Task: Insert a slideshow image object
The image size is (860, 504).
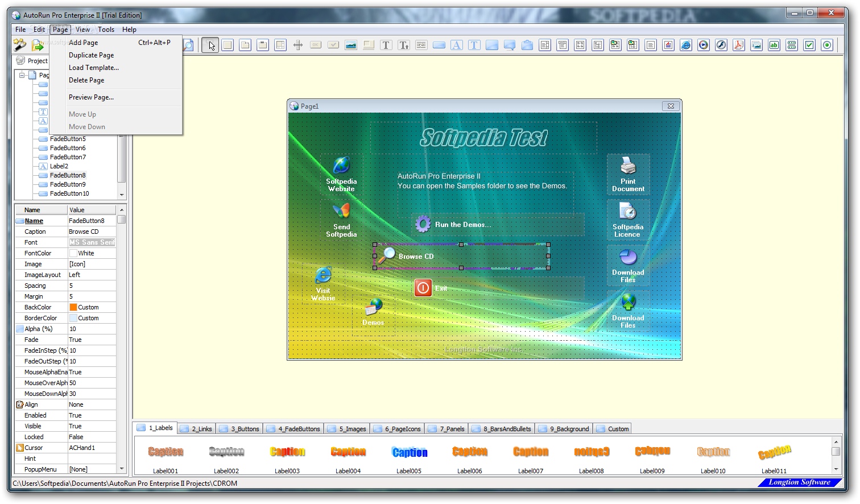Action: point(756,45)
